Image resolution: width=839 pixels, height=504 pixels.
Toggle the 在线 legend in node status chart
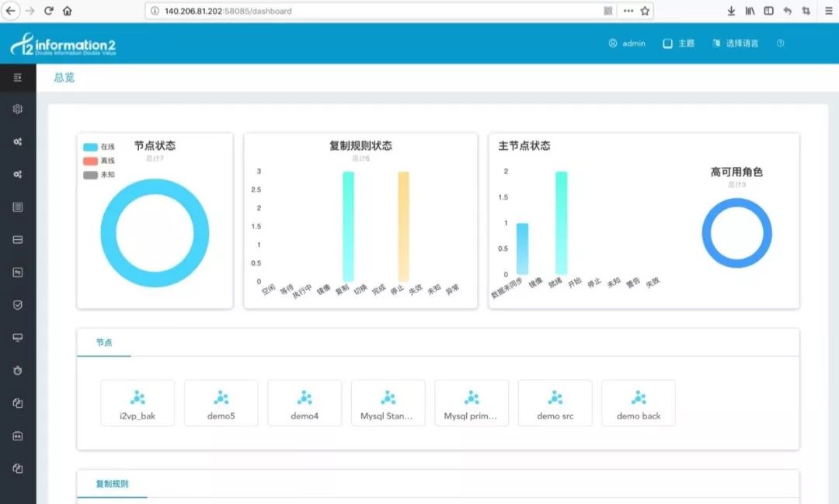99,147
